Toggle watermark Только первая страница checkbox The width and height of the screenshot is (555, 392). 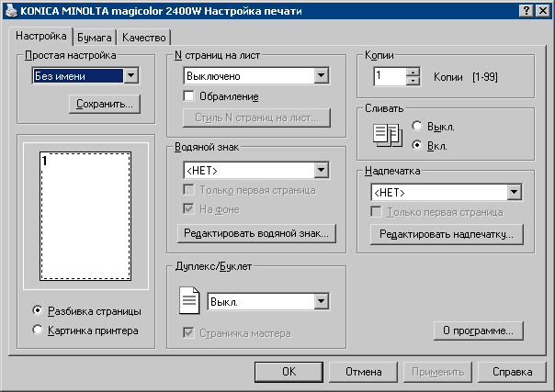tap(188, 190)
